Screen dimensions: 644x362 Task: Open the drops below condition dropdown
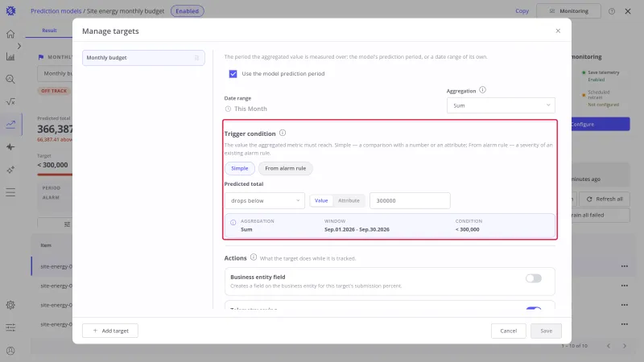tap(265, 200)
